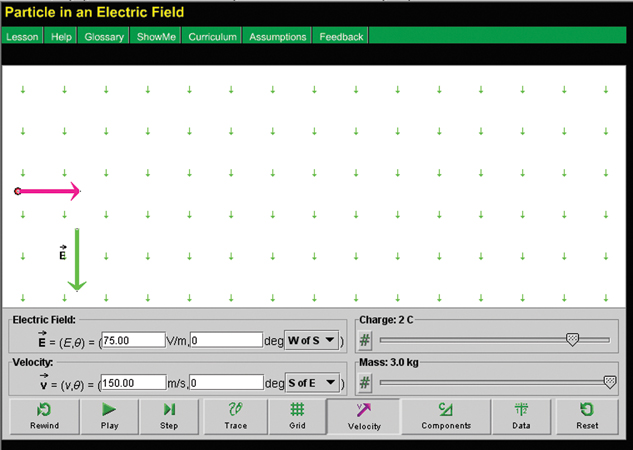Click the 'Charge: 2 C' label
This screenshot has height=450, width=633.
coord(386,320)
